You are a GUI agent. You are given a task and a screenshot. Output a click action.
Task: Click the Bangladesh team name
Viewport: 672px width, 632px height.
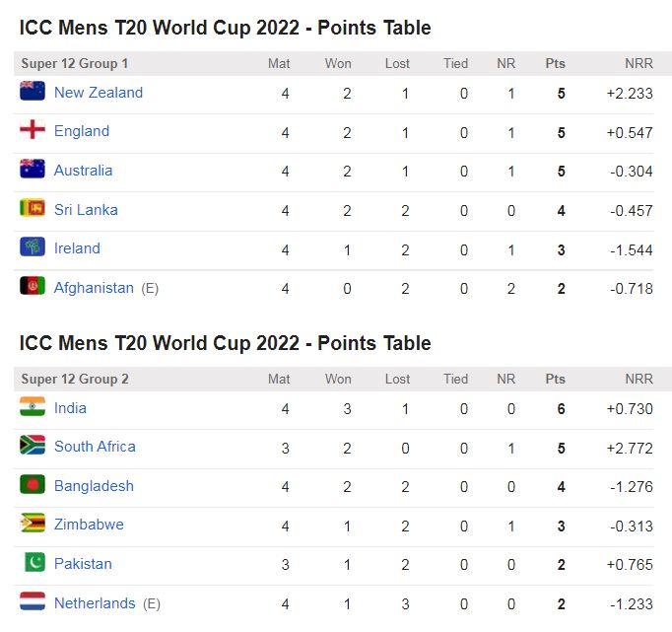[x=94, y=486]
